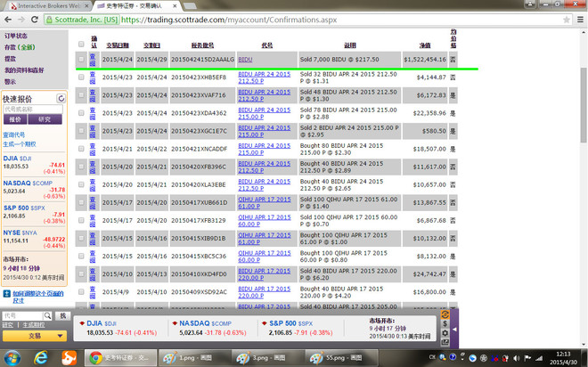Click the taskbar clock showing 12:13
This screenshot has height=367, width=588.
click(x=563, y=358)
